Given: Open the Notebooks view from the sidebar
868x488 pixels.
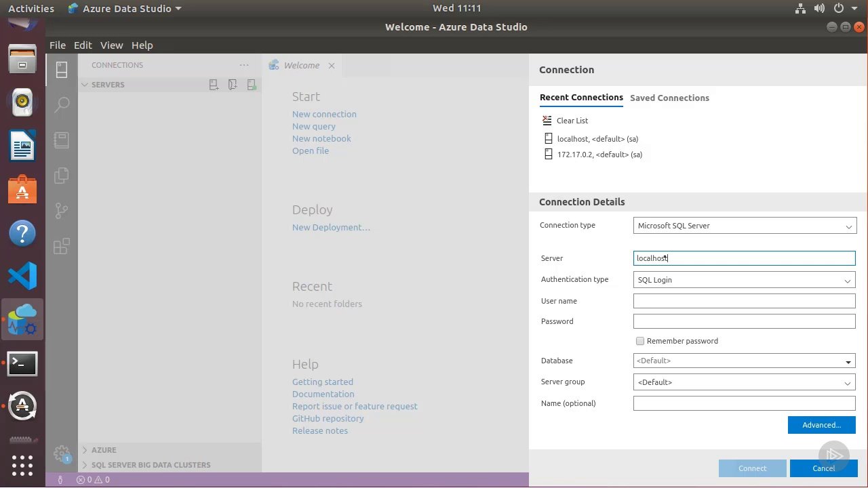Looking at the screenshot, I should point(62,140).
